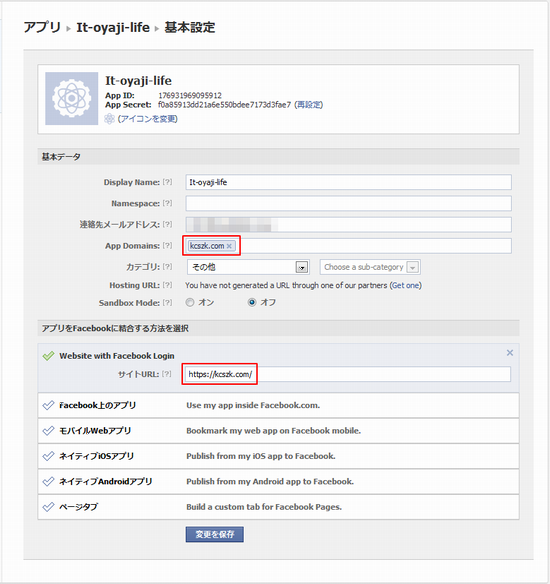Click the サイトURL input field
Screen dimensions: 550x584
pos(348,374)
